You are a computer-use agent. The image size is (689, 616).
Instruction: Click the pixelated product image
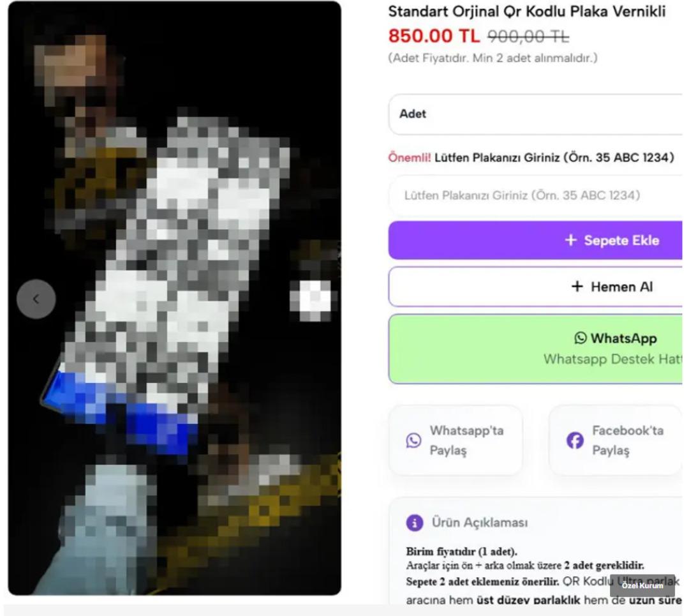(x=174, y=298)
